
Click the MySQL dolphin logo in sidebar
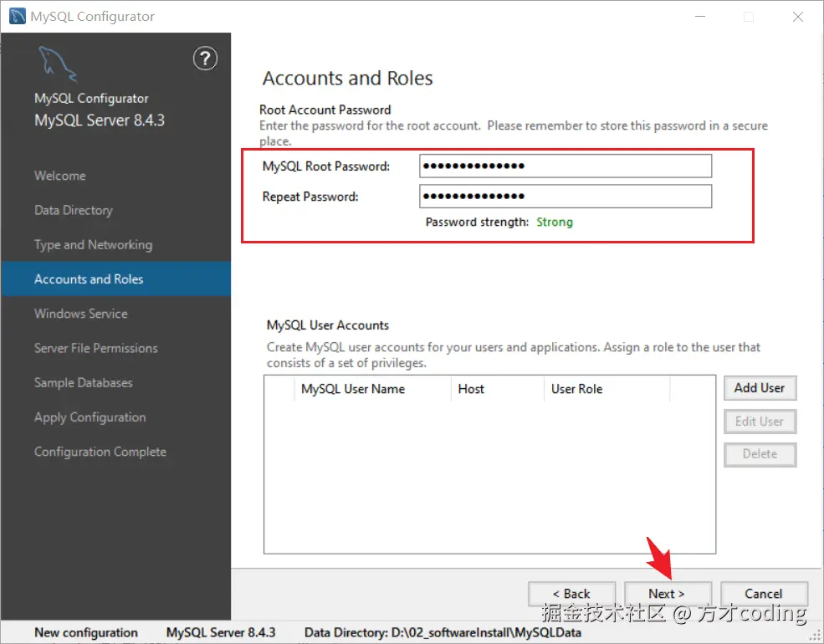tap(57, 64)
